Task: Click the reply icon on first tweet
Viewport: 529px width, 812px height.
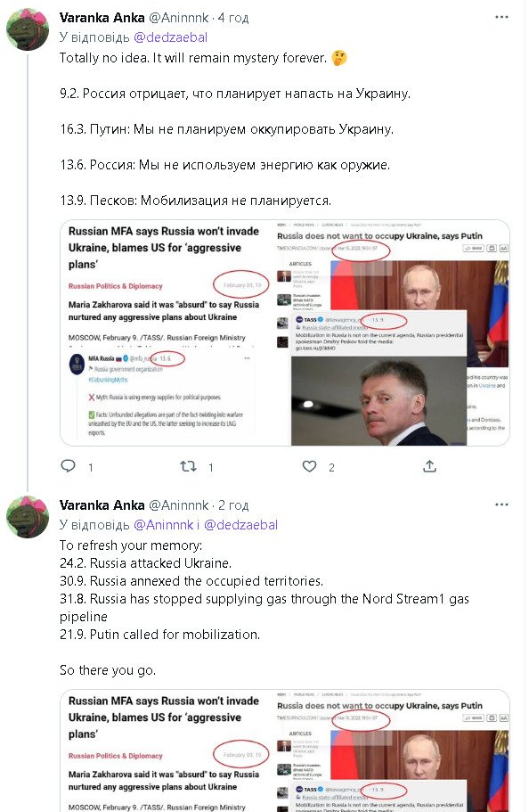Action: (x=69, y=466)
